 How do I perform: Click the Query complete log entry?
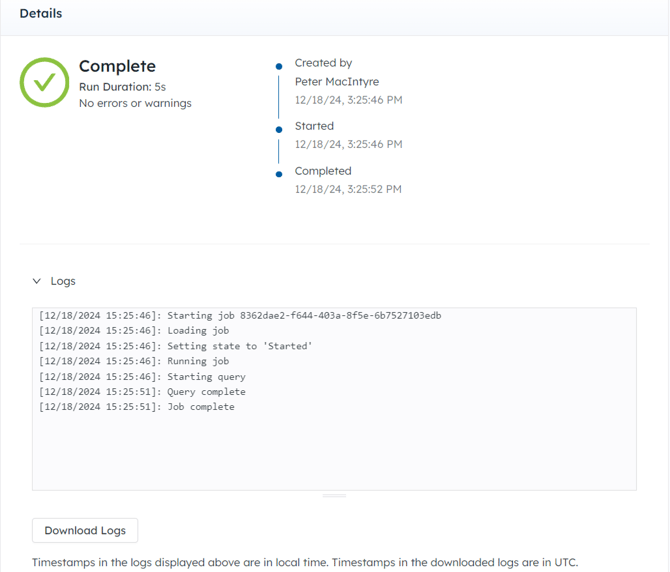click(x=142, y=392)
